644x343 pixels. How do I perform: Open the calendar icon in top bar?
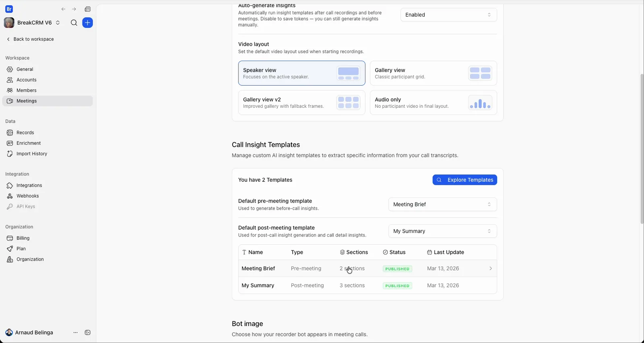[x=88, y=9]
